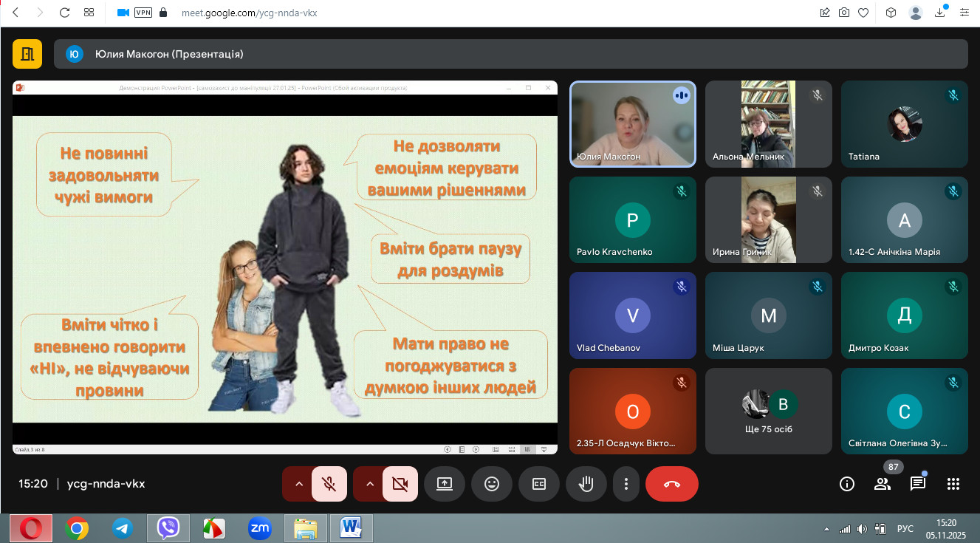The image size is (980, 543).
Task: Open the chat messages icon
Action: coord(918,484)
